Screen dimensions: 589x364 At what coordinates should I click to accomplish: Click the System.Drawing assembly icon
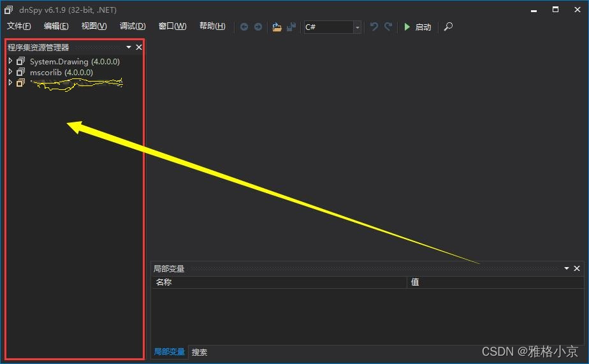pos(20,61)
